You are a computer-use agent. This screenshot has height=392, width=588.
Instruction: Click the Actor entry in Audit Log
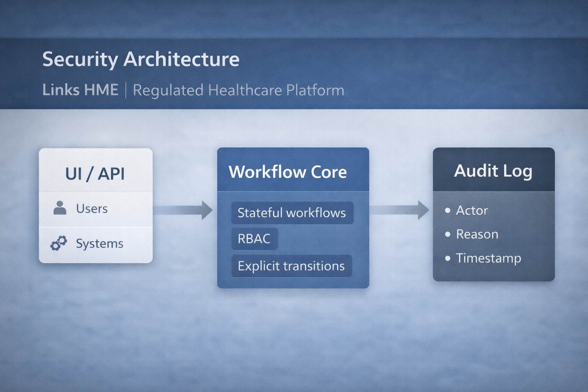pyautogui.click(x=472, y=211)
